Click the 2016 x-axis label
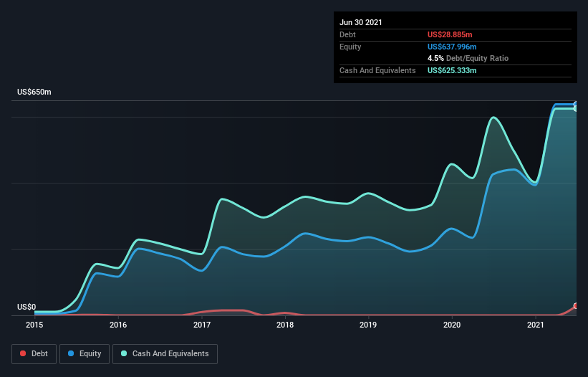Viewport: 588px width, 377px height. [x=118, y=325]
